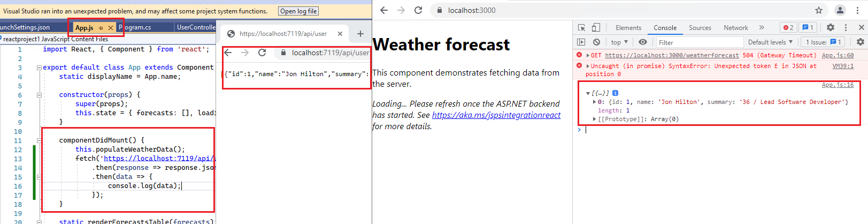Open the Chrome profile avatar menu
The image size is (868, 224).
[x=840, y=10]
